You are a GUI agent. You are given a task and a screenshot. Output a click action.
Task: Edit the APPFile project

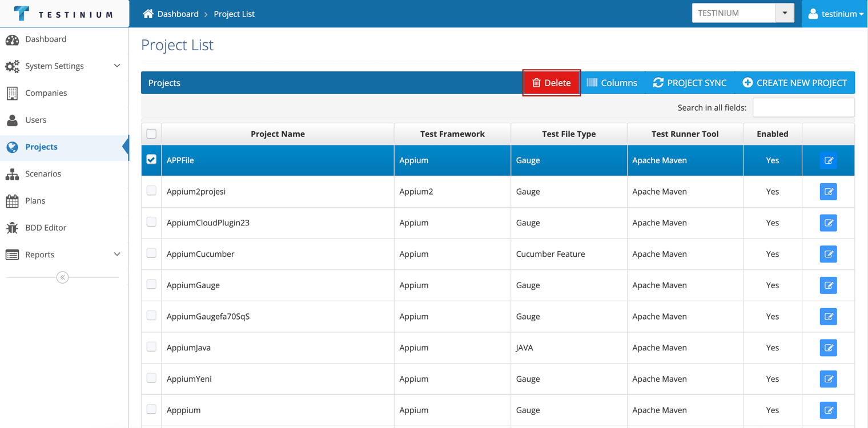click(x=829, y=160)
